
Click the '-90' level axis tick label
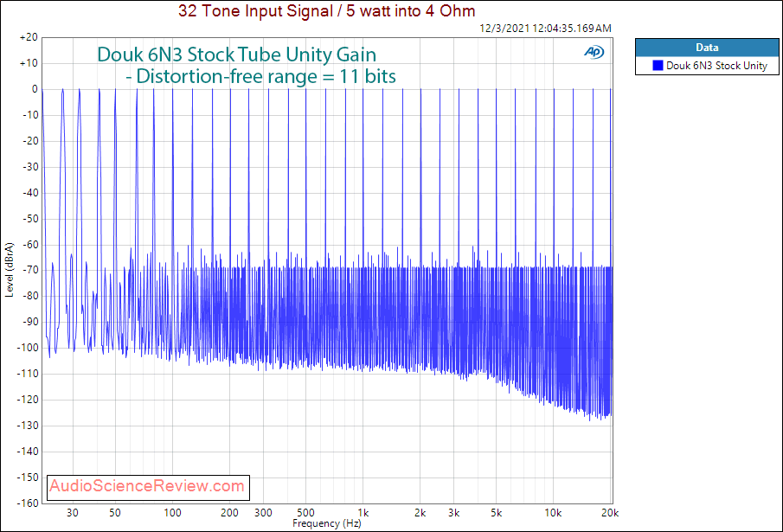pos(30,322)
